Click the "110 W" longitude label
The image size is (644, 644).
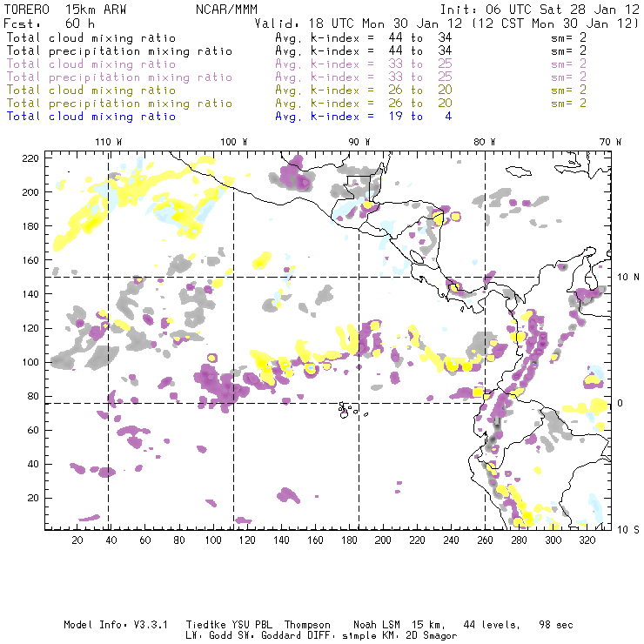pos(109,142)
